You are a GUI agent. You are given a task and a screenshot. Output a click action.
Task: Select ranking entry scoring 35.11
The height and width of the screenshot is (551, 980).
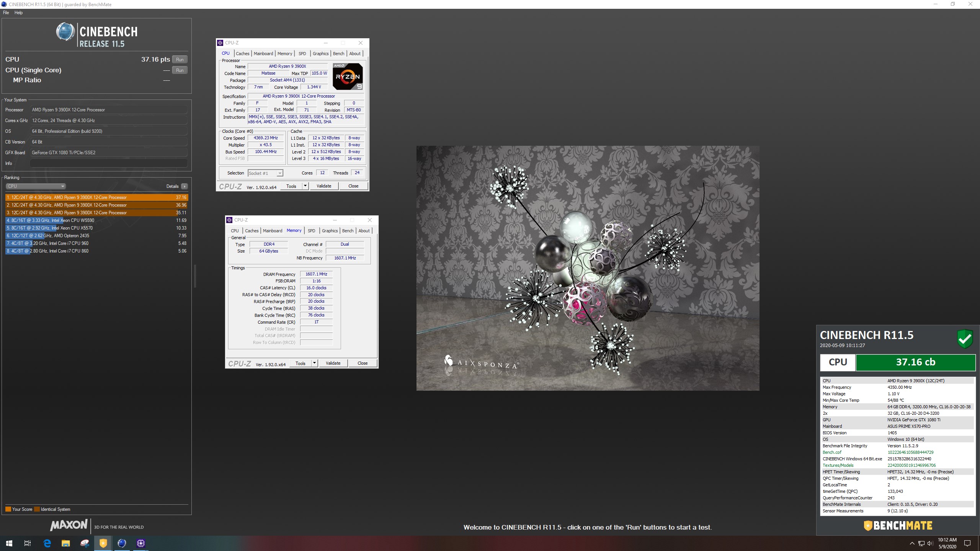[97, 213]
